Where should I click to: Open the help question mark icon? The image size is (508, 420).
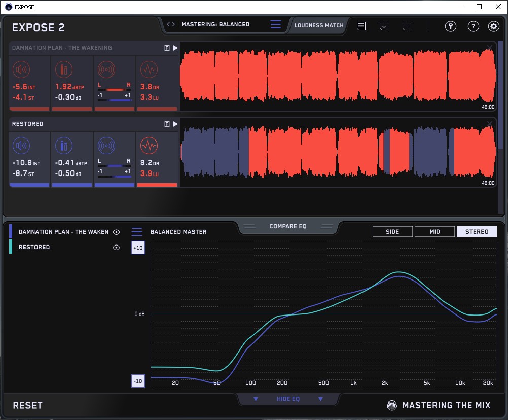(473, 26)
